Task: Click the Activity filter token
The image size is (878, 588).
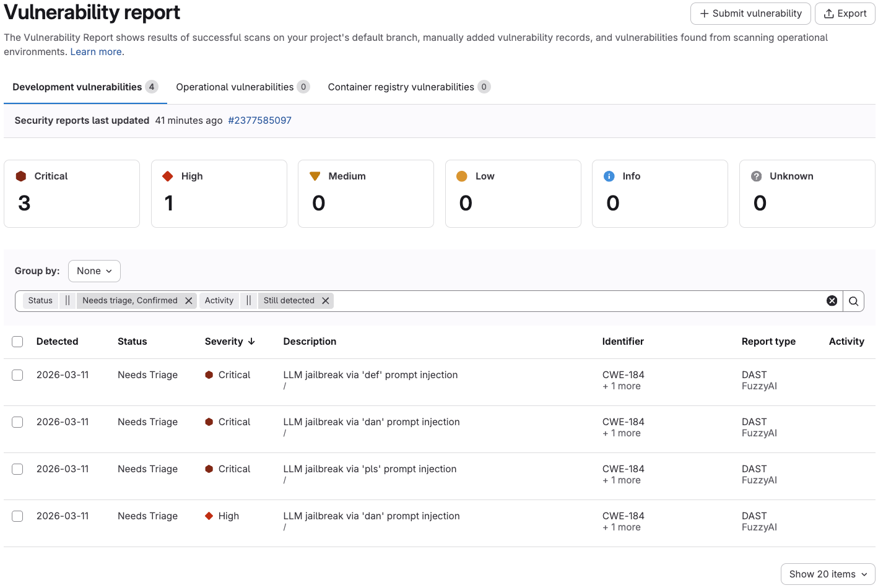Action: [x=219, y=301]
